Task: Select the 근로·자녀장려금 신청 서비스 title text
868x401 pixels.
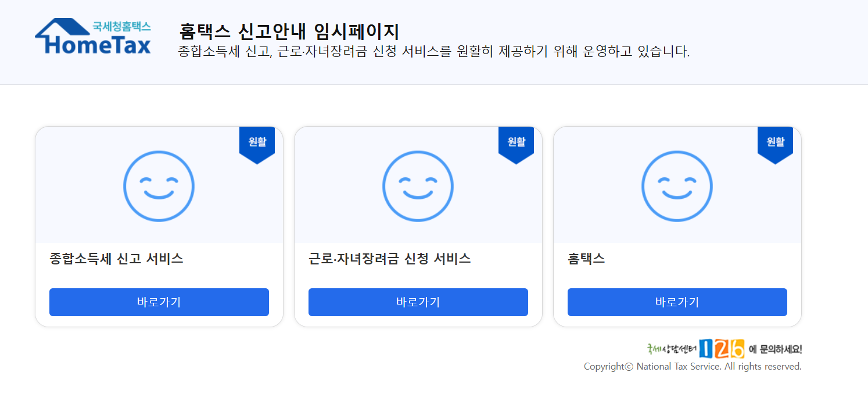Action: pyautogui.click(x=390, y=259)
